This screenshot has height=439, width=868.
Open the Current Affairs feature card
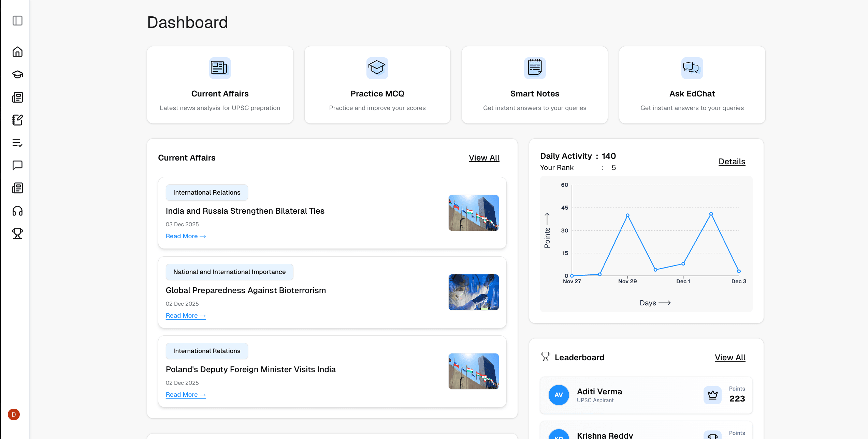(220, 85)
